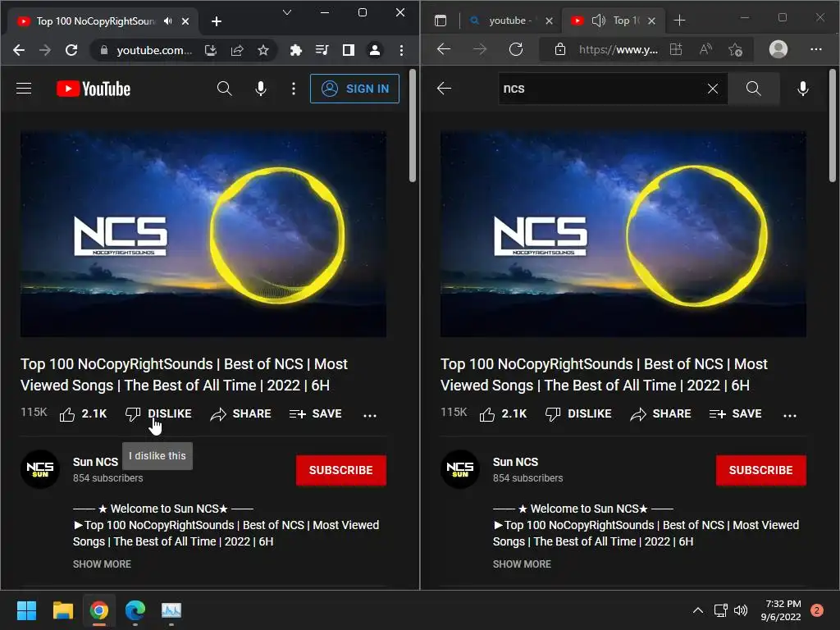
Task: Expand SHOW MORE description in Edge window
Action: click(522, 564)
